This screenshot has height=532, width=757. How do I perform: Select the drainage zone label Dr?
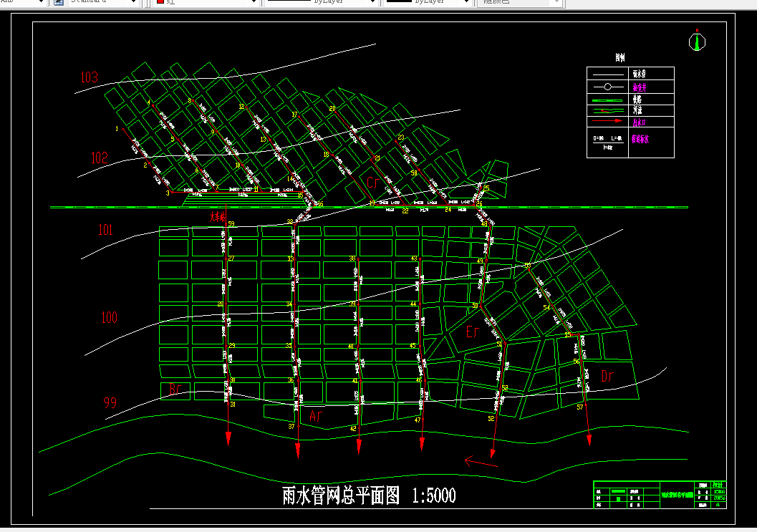[607, 376]
